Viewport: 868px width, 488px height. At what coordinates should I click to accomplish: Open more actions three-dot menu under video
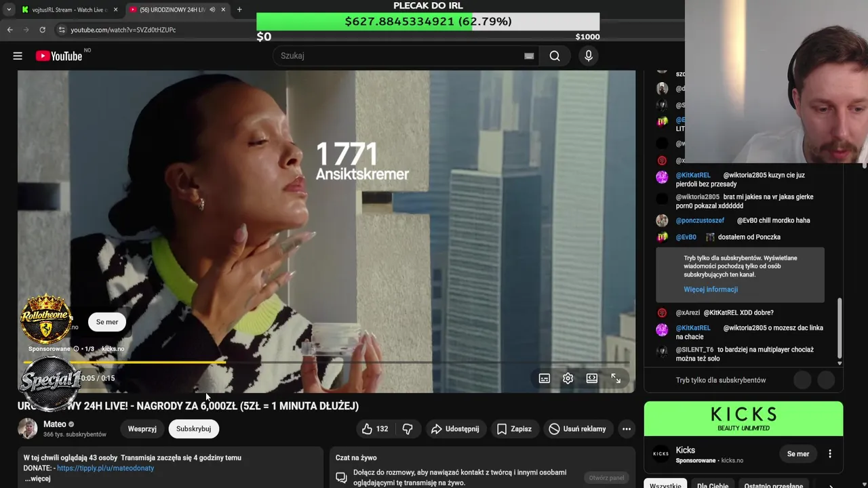pyautogui.click(x=627, y=428)
